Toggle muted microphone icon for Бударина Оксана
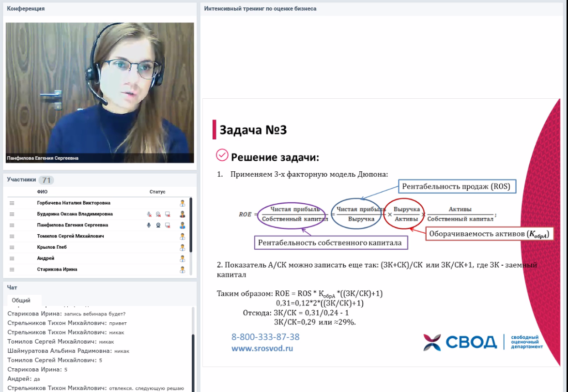The height and width of the screenshot is (392, 568). (x=149, y=214)
